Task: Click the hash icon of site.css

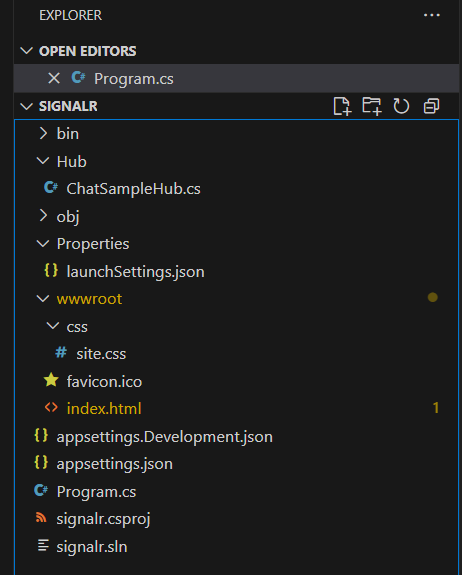Action: click(61, 353)
